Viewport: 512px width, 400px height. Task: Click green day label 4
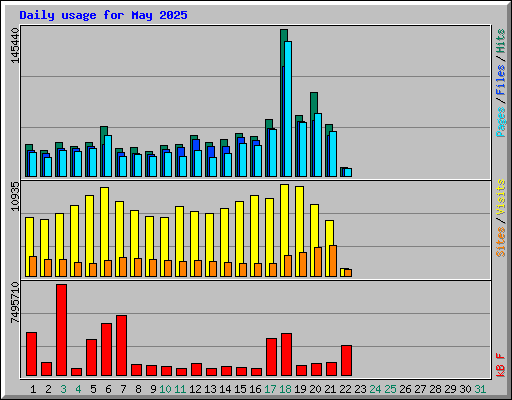coord(78,389)
